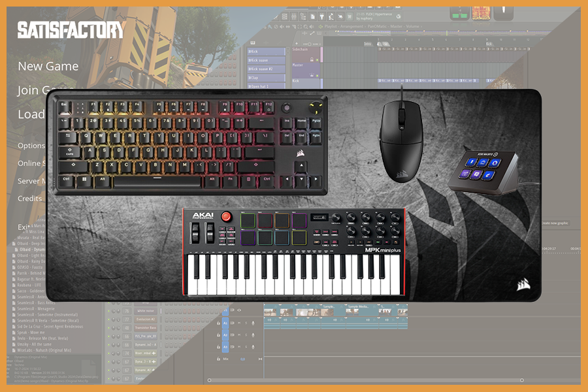This screenshot has width=588, height=392.
Task: Solo audio track A2 with S button
Action: pyautogui.click(x=246, y=335)
